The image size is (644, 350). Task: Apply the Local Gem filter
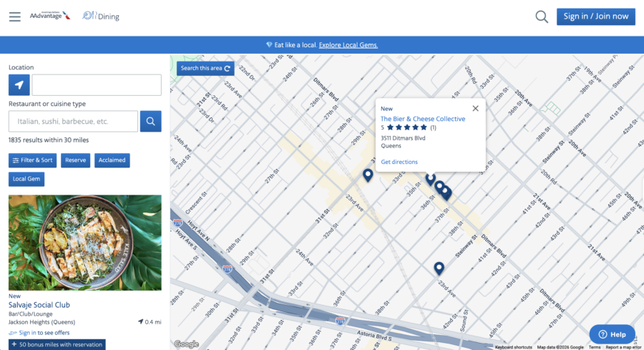coord(26,179)
